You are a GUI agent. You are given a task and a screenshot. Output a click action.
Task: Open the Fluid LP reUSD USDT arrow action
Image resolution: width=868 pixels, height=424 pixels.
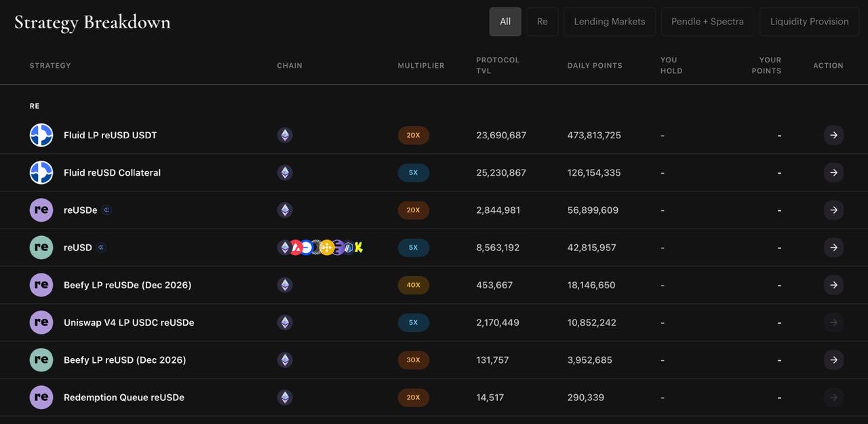pyautogui.click(x=833, y=135)
